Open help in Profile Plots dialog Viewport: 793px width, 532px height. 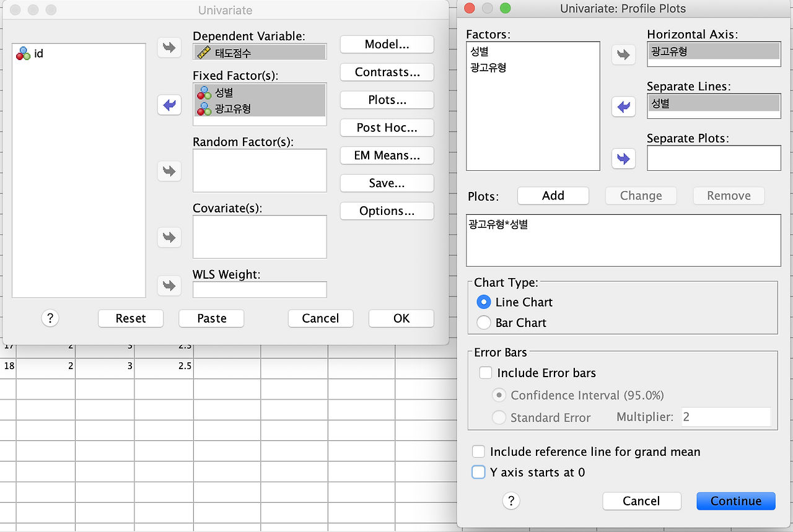511,501
